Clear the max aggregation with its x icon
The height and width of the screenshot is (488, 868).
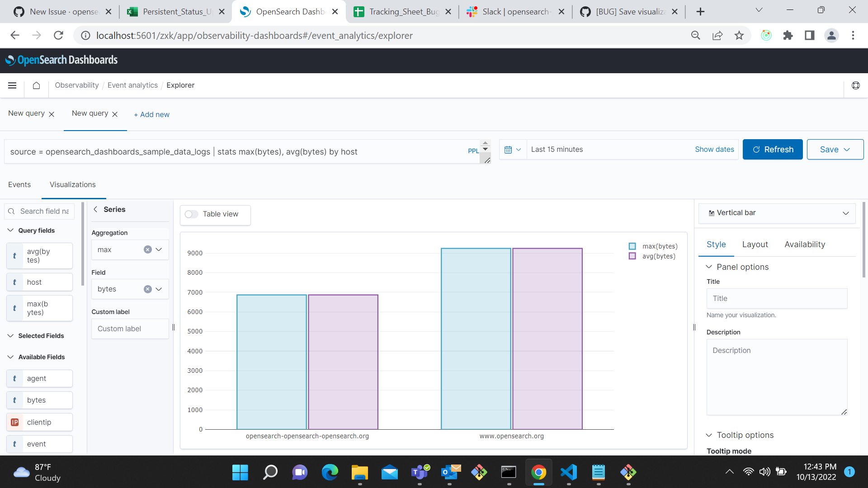tap(148, 249)
